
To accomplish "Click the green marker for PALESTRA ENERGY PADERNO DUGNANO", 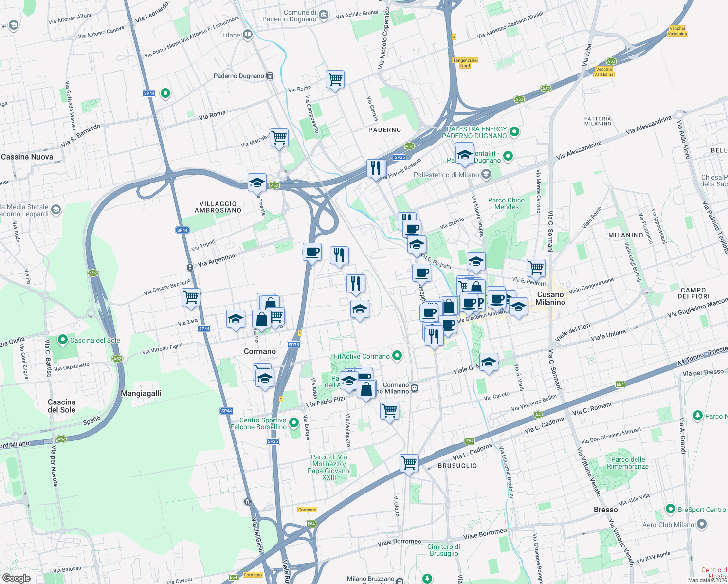I will click(x=514, y=130).
